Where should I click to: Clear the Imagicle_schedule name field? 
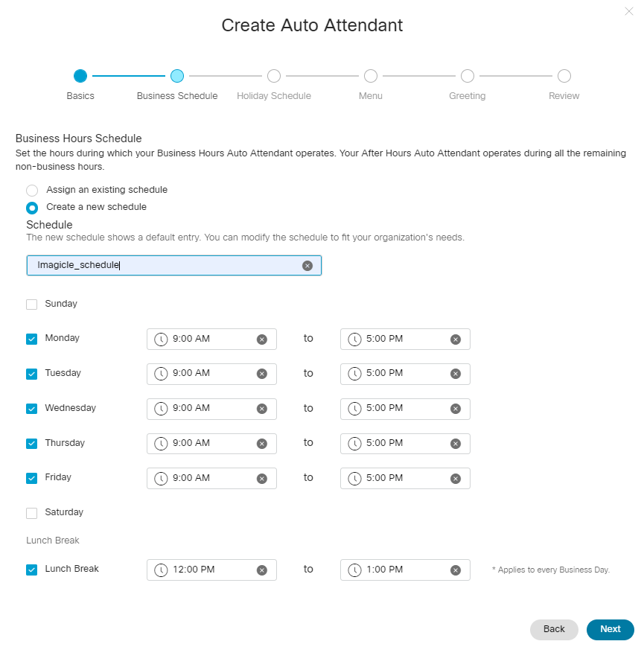point(307,266)
